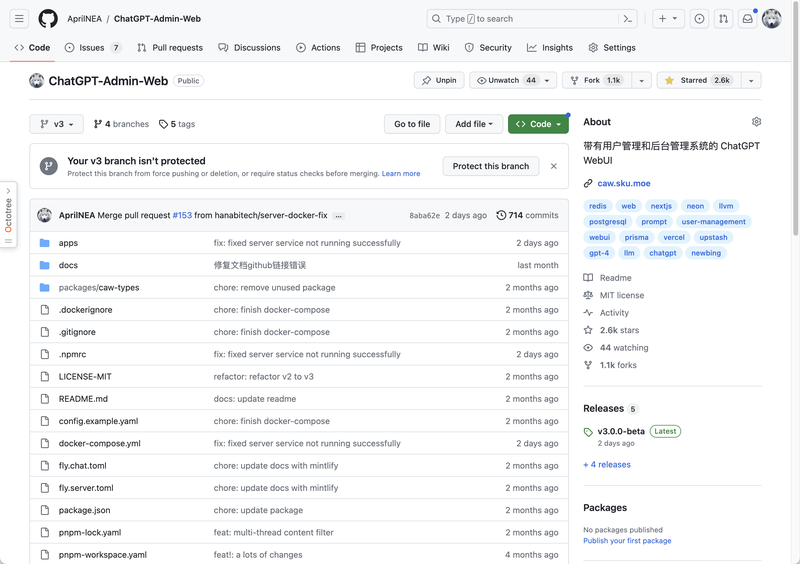Image resolution: width=800 pixels, height=564 pixels.
Task: Open the .dockerignore file
Action: [x=86, y=310]
